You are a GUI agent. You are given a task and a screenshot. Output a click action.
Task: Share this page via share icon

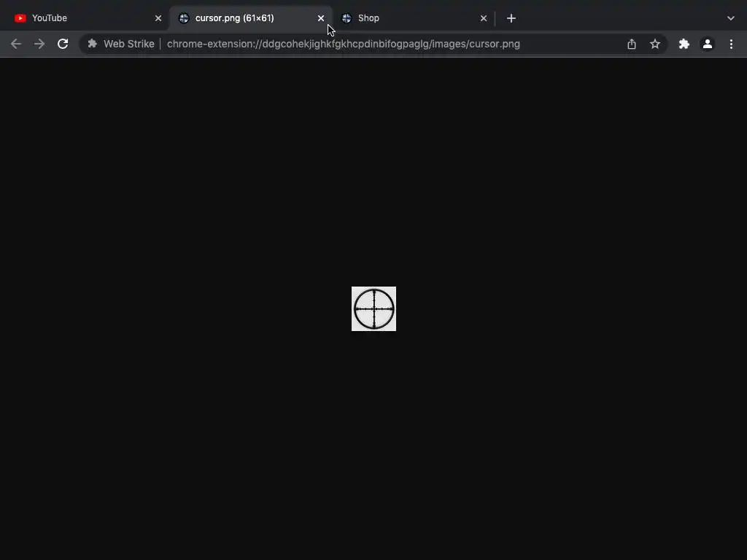pos(632,44)
